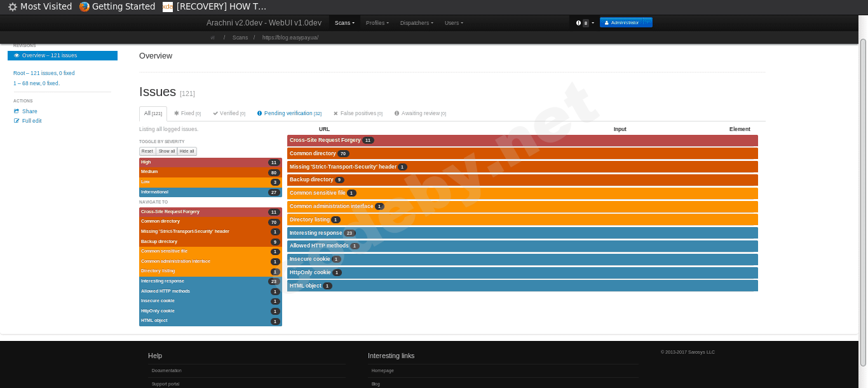
Task: Click the eye icon on Overview item
Action: (x=17, y=55)
